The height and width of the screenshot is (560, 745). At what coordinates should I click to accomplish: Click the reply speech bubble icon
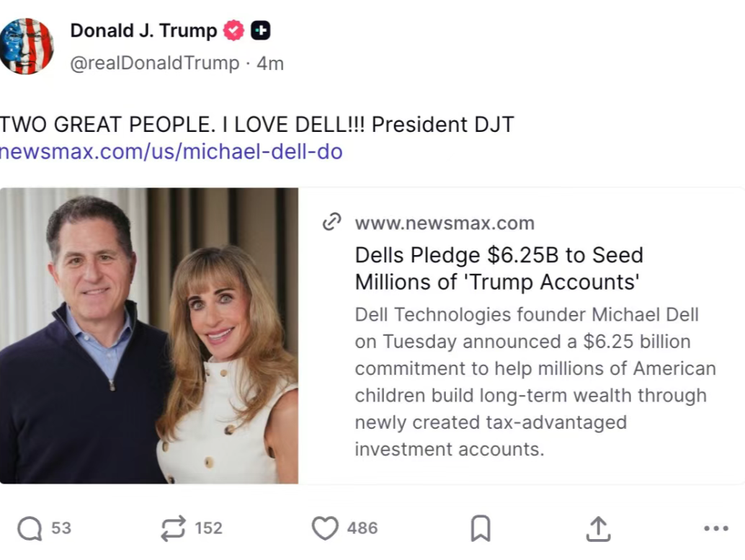[30, 528]
